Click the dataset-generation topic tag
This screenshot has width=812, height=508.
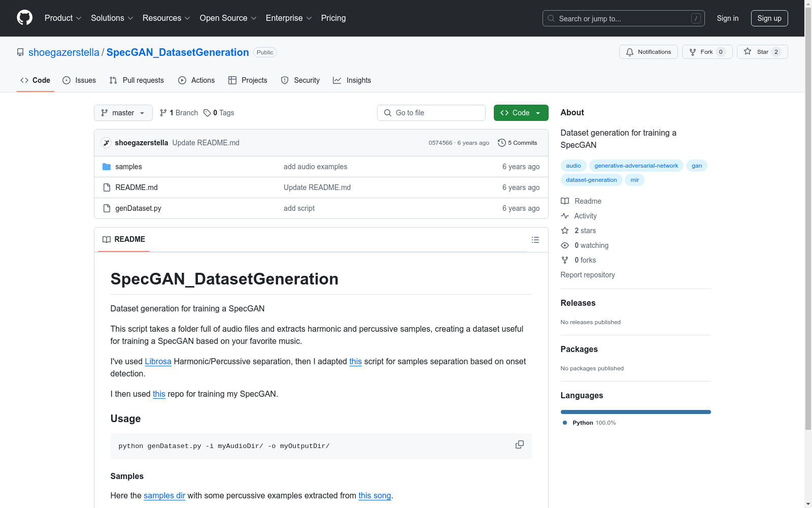(x=592, y=180)
